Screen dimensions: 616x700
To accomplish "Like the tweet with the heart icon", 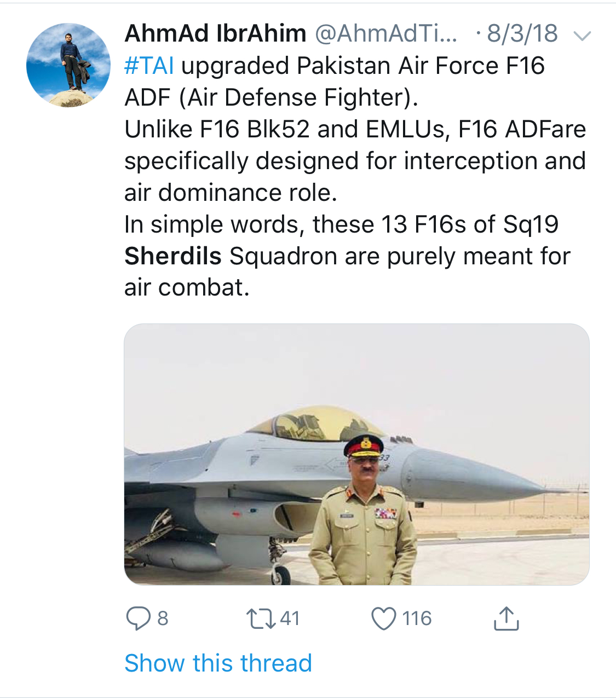I will (383, 618).
